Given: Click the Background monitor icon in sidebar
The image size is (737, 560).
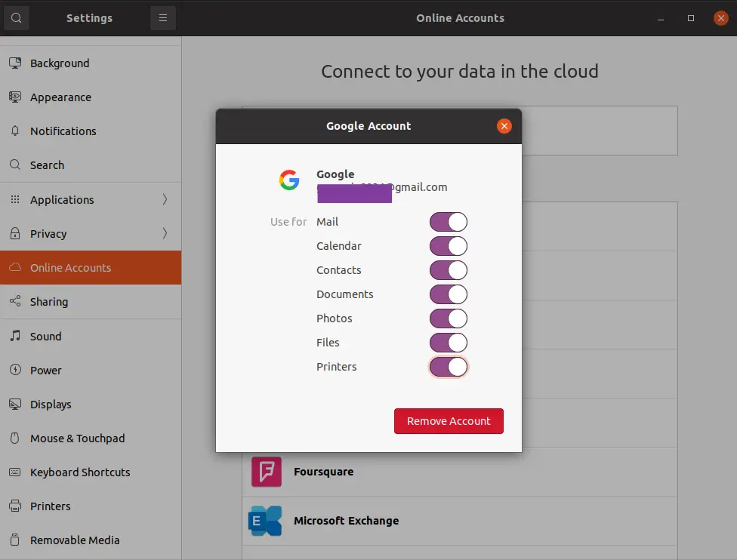Looking at the screenshot, I should coord(15,63).
